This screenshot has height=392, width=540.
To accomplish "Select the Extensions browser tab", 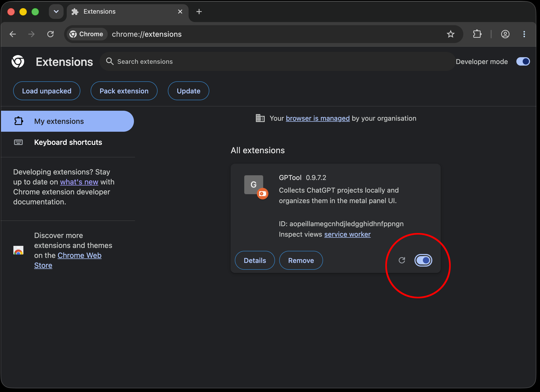I will [x=128, y=12].
